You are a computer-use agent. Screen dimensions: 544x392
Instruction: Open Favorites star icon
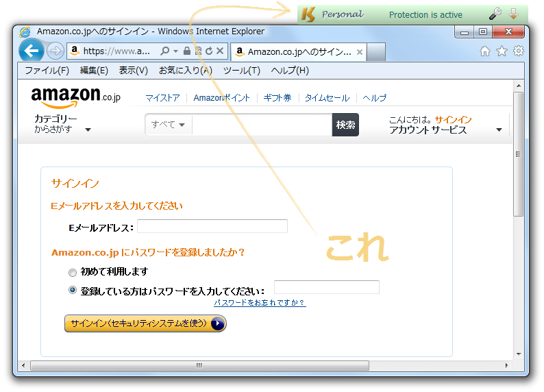[502, 51]
